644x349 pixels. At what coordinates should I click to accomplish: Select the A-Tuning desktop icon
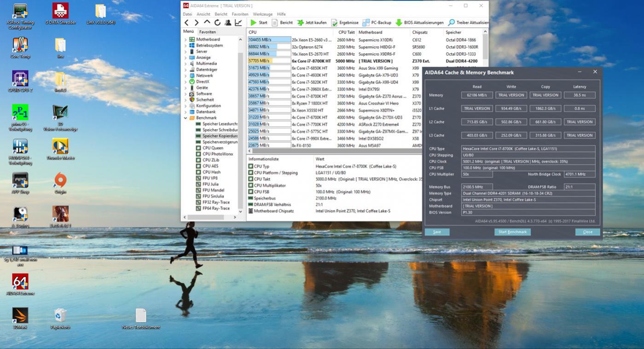[x=20, y=217]
